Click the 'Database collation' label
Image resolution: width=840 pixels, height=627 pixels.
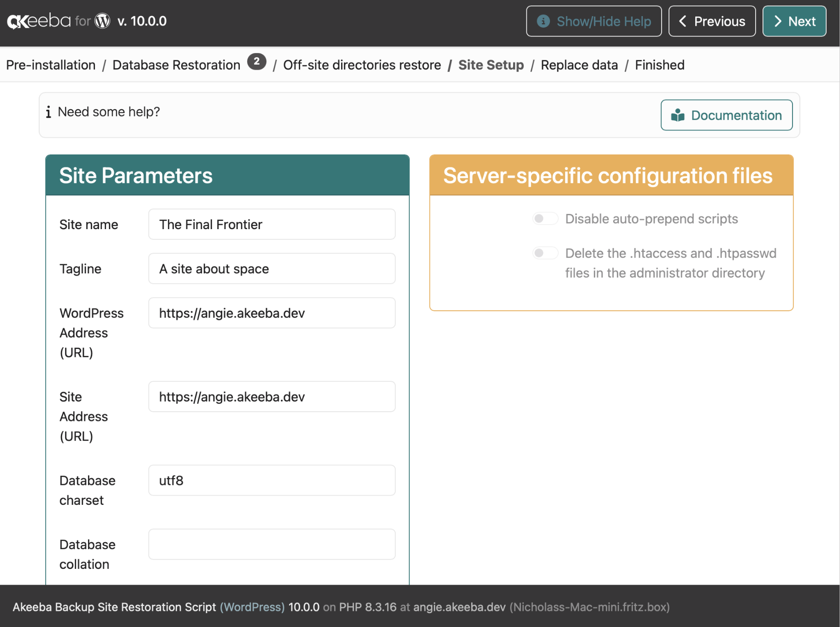click(87, 554)
